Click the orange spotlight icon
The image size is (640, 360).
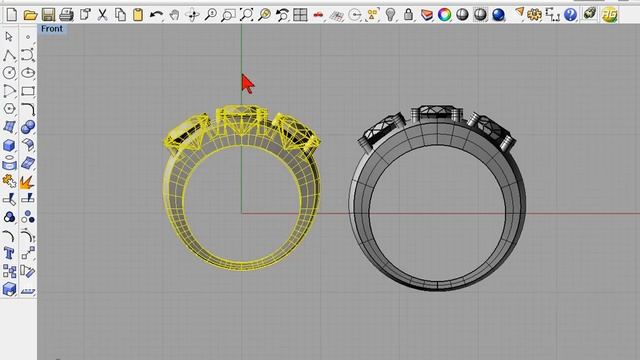coord(519,13)
